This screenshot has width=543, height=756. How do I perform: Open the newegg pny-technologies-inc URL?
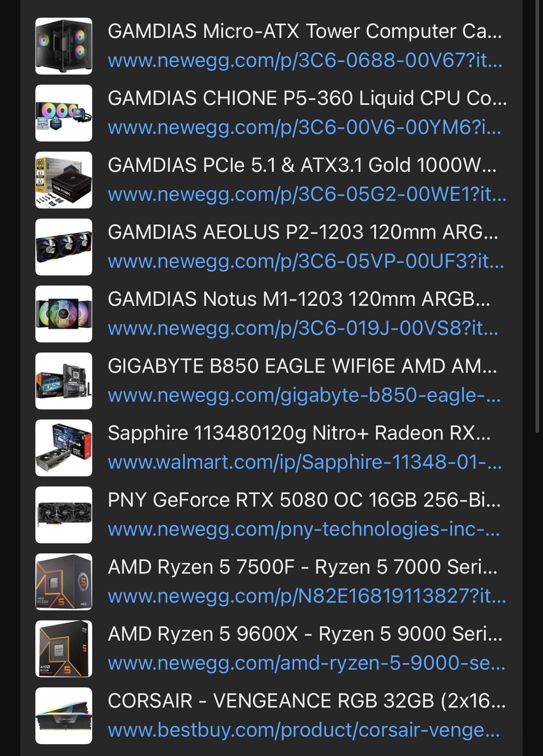[x=304, y=529]
